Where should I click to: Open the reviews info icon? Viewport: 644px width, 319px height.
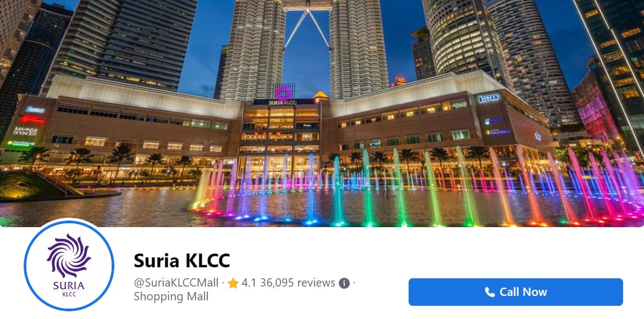[344, 283]
